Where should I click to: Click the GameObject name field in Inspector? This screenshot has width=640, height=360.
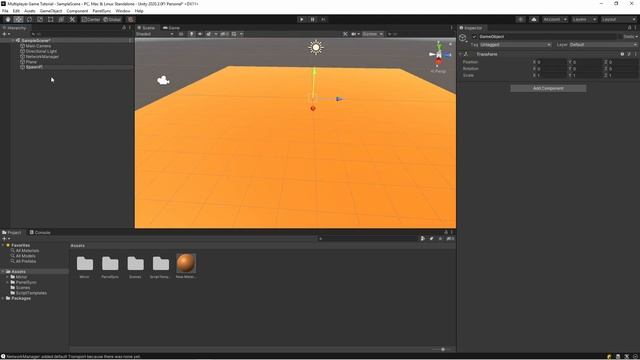click(x=547, y=37)
